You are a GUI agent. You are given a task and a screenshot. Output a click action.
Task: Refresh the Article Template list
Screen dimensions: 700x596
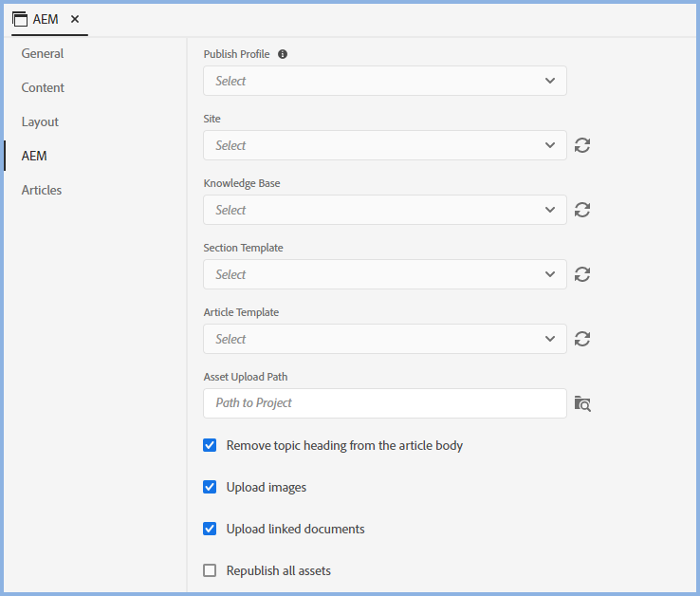582,339
